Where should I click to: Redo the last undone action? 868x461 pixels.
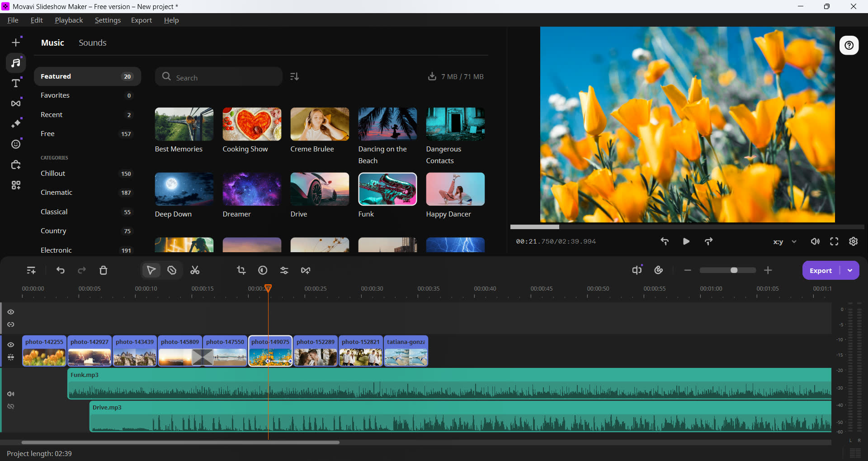pos(82,270)
